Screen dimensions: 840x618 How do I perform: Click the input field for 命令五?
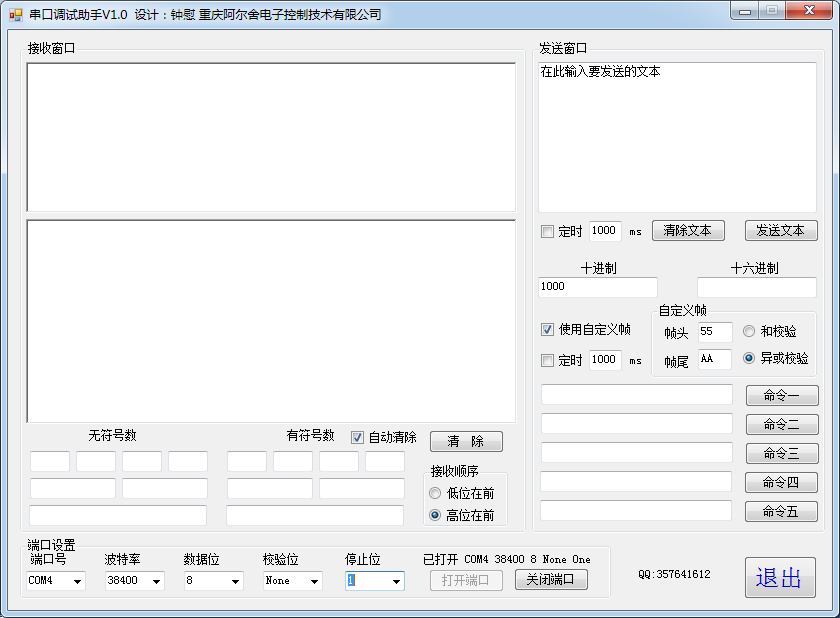tap(636, 510)
